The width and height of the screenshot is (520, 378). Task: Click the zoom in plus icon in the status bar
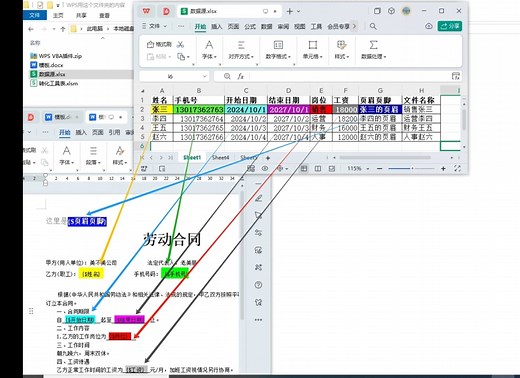coord(443,169)
